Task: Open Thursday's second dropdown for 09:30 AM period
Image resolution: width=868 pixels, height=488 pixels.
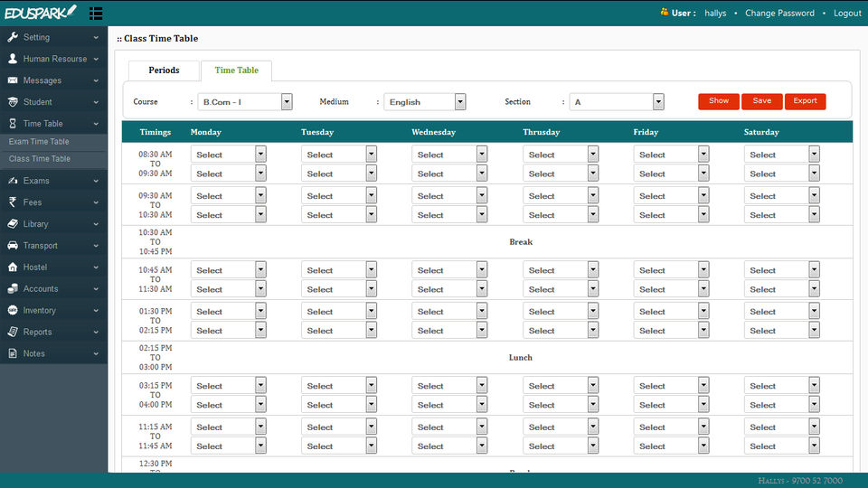Action: (561, 215)
